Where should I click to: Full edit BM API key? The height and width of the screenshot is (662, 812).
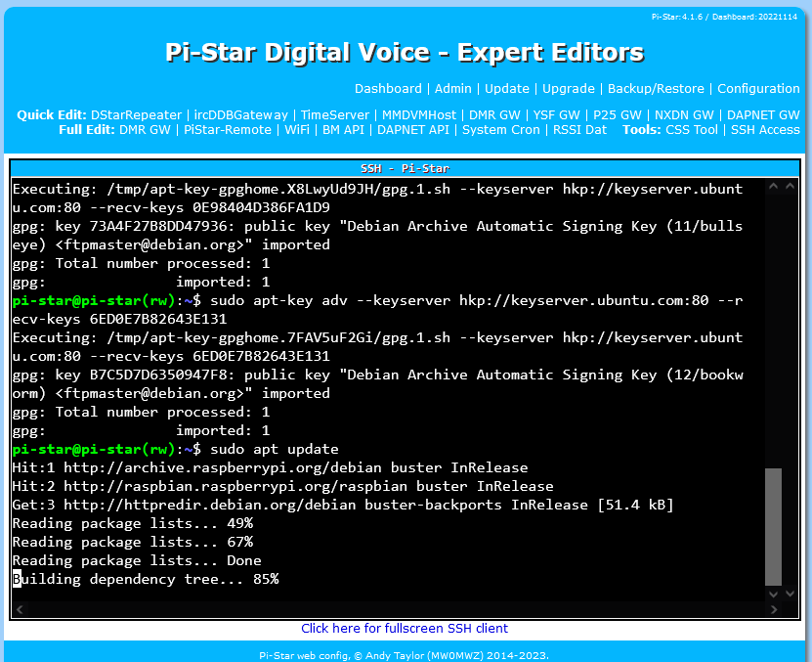click(343, 130)
